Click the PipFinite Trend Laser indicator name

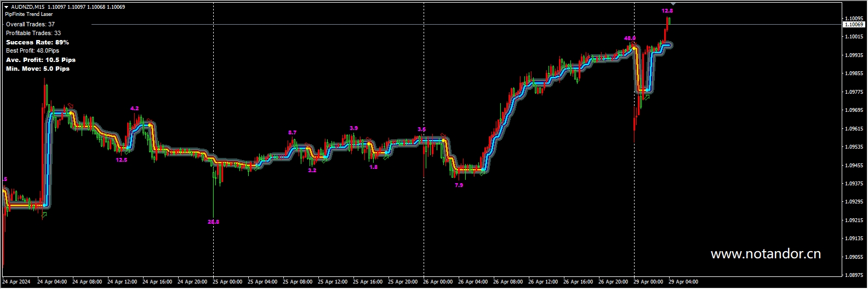[29, 14]
